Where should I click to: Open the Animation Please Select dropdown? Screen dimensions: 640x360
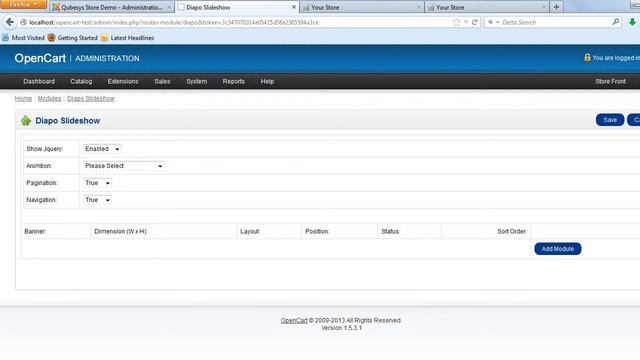pos(123,166)
